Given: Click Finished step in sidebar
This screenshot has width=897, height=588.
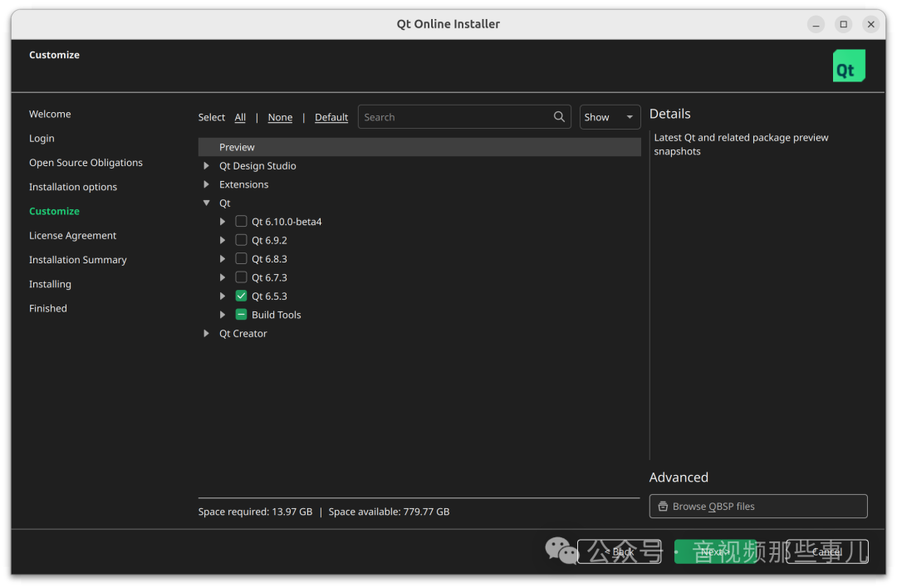Looking at the screenshot, I should point(48,308).
